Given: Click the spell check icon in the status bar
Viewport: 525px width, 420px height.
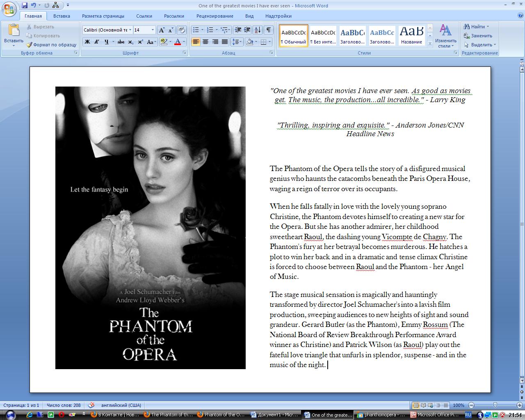Looking at the screenshot, I should (91, 405).
